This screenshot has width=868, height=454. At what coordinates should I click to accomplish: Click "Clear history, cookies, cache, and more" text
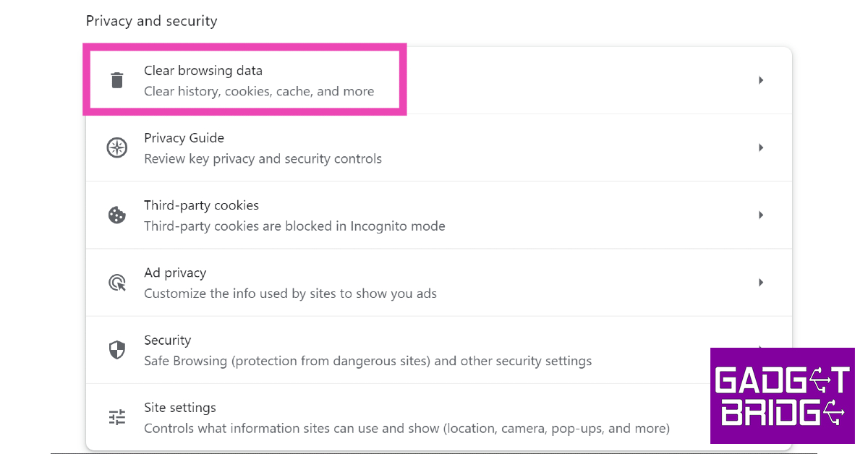point(259,92)
